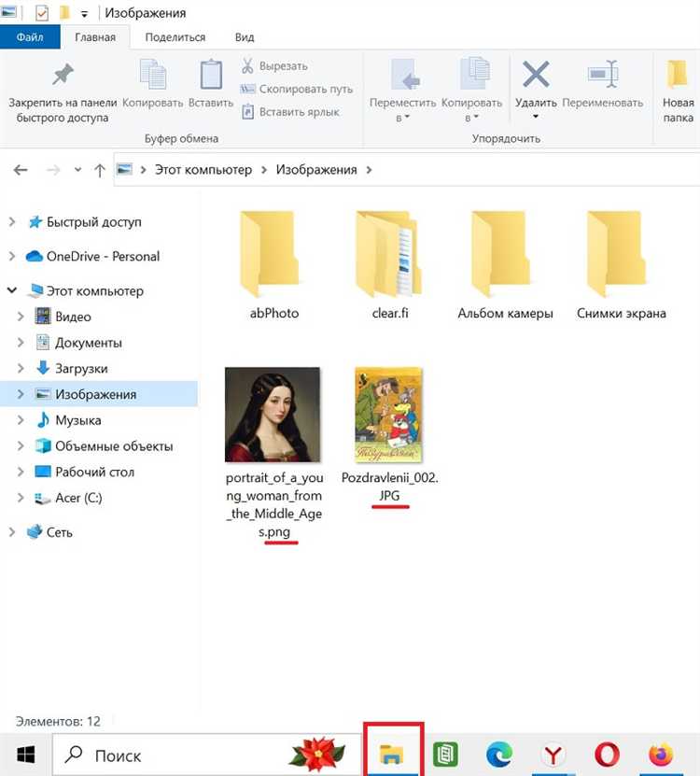700x776 pixels.
Task: Select Объемные объекты in sidebar
Action: click(x=114, y=446)
